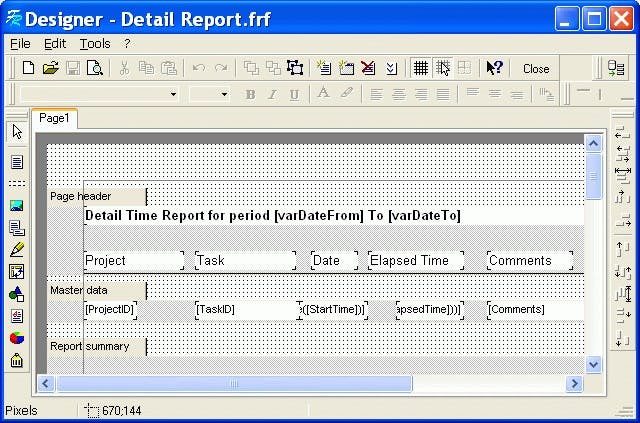Open the Edit menu
Viewport: 640px width, 423px height.
(55, 43)
